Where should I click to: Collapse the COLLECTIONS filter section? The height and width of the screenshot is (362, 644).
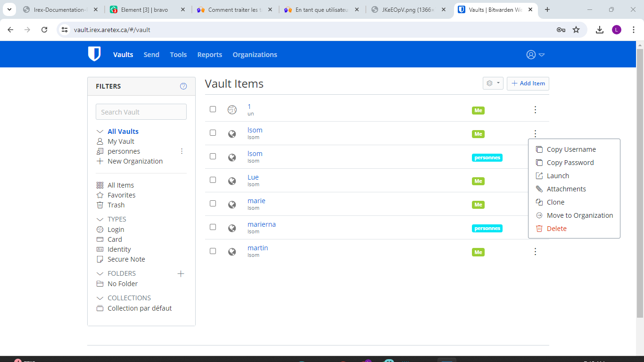99,298
